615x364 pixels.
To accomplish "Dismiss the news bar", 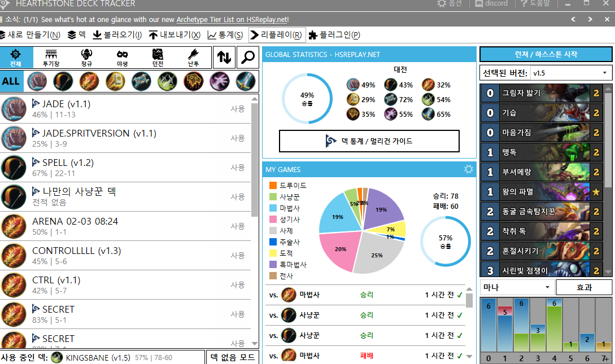I will pyautogui.click(x=607, y=19).
